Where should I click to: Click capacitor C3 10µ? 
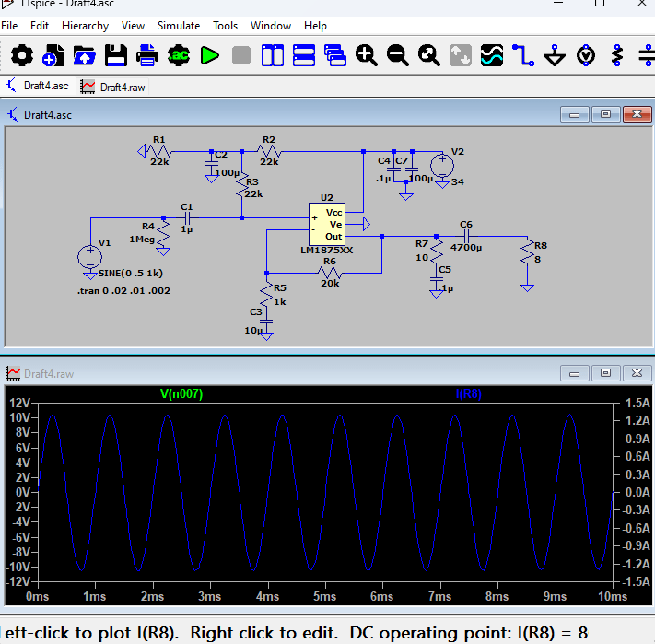click(x=266, y=322)
